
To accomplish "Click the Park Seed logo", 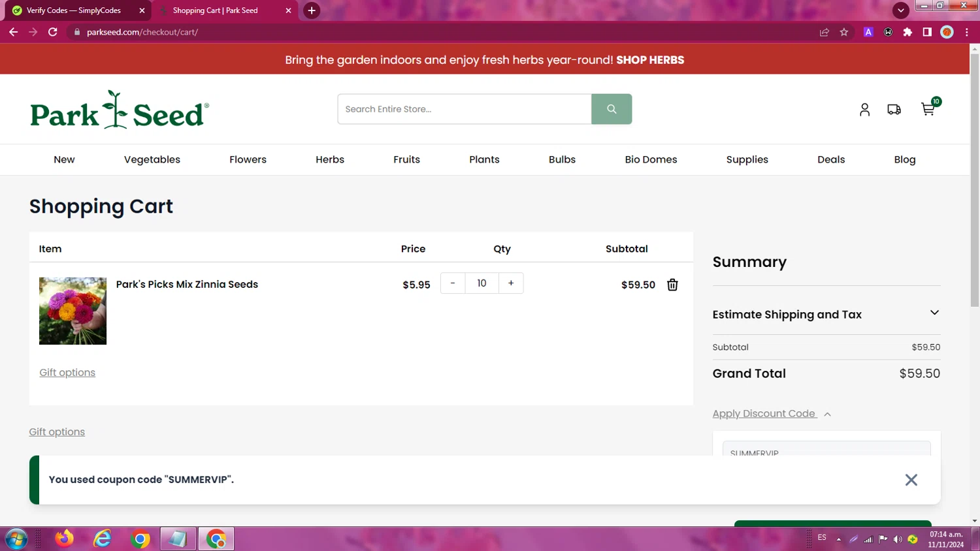I will [120, 110].
